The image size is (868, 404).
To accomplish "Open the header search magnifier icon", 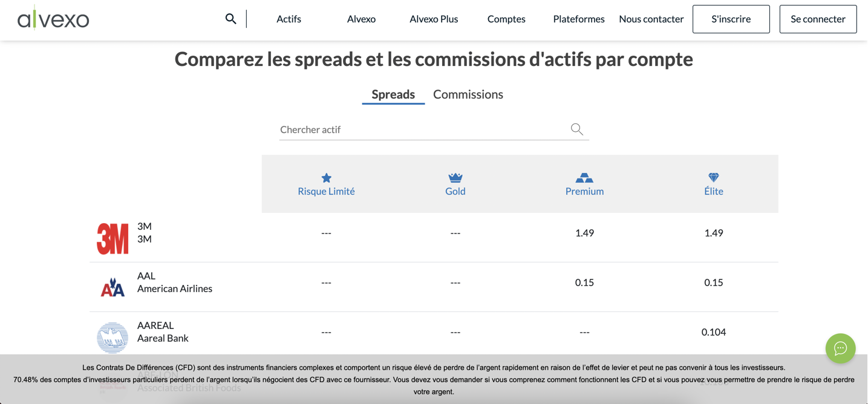I will 230,19.
